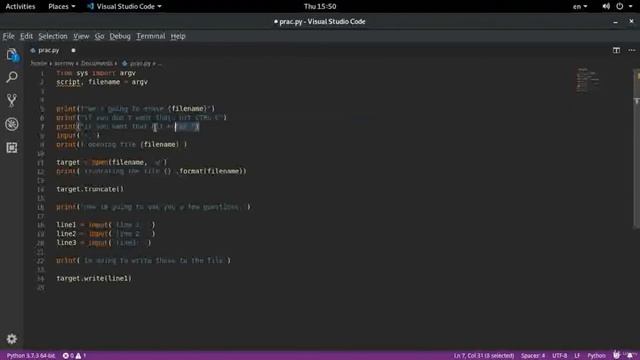Open the View menu
The image size is (640, 360).
(x=81, y=36)
